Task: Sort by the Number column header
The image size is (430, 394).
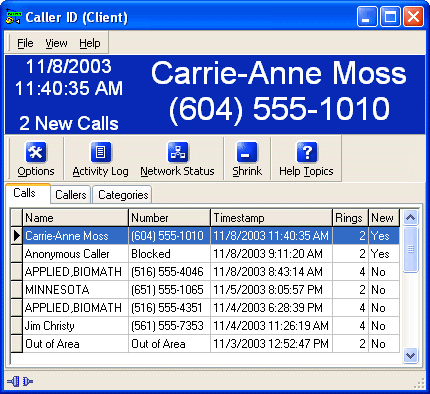Action: [x=170, y=218]
